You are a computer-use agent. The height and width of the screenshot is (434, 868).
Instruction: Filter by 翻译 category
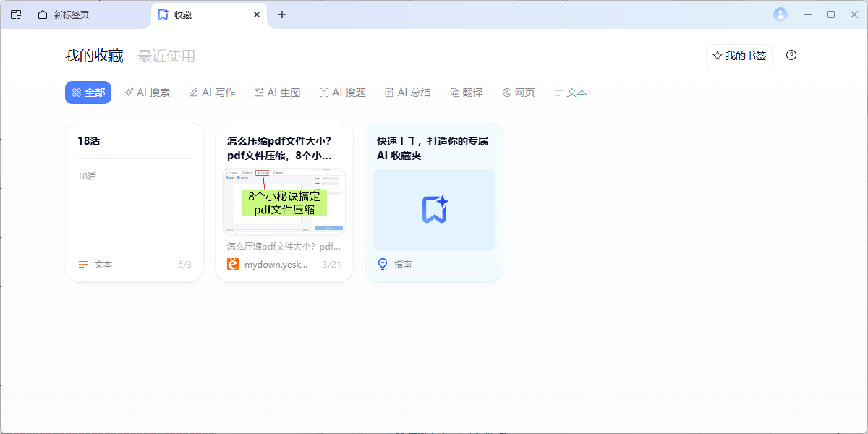(x=467, y=93)
